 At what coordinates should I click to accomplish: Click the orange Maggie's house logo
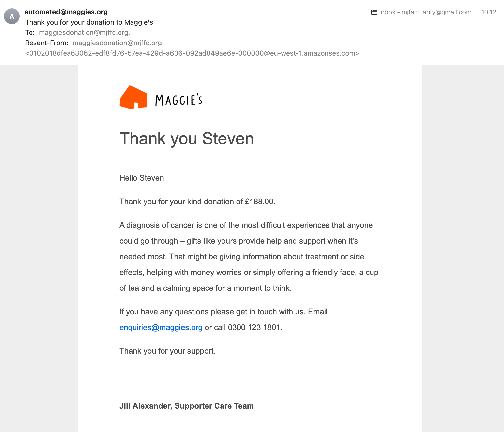coord(133,97)
